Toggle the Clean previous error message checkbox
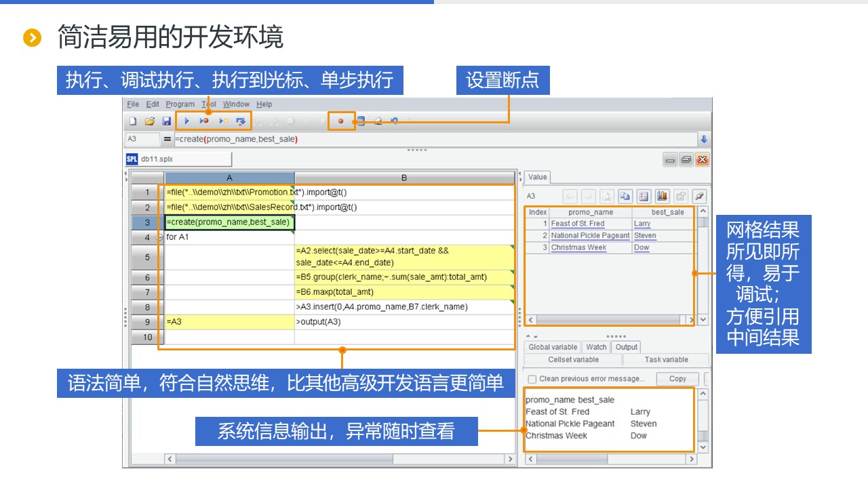The image size is (868, 488). pyautogui.click(x=532, y=379)
